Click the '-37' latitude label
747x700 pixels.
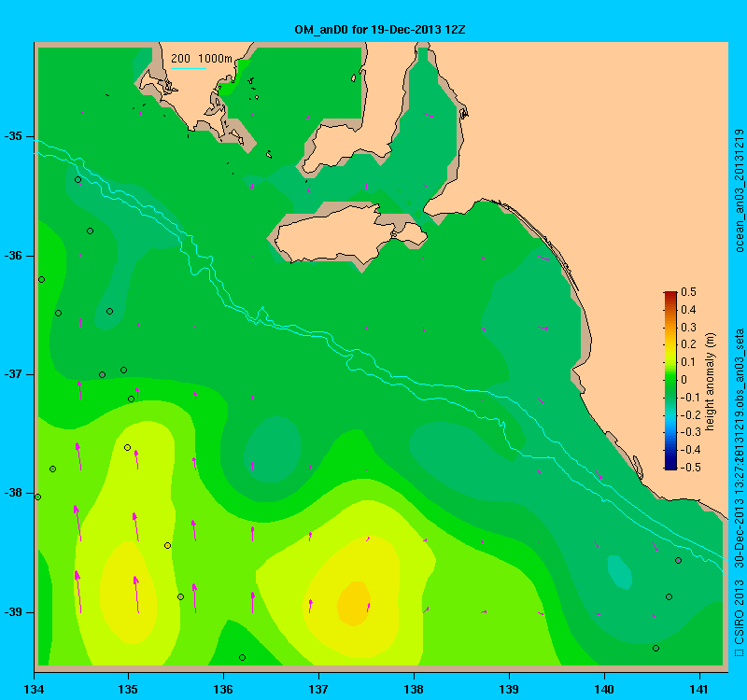coord(13,374)
